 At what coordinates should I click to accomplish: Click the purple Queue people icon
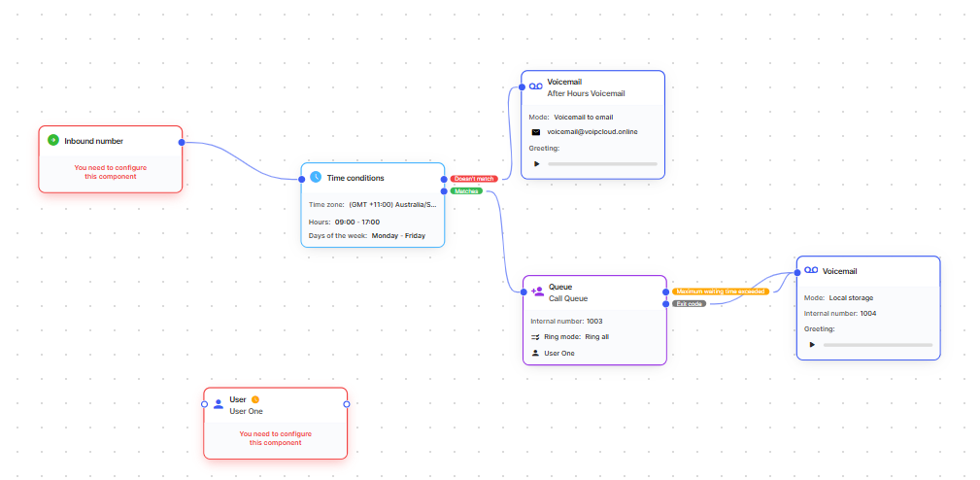[x=537, y=291]
